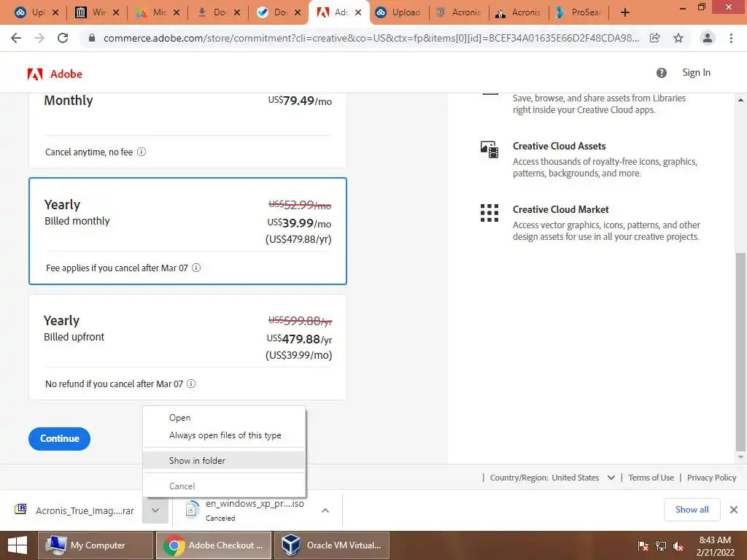Choose Show in folder menu item
747x560 pixels.
[x=224, y=461]
